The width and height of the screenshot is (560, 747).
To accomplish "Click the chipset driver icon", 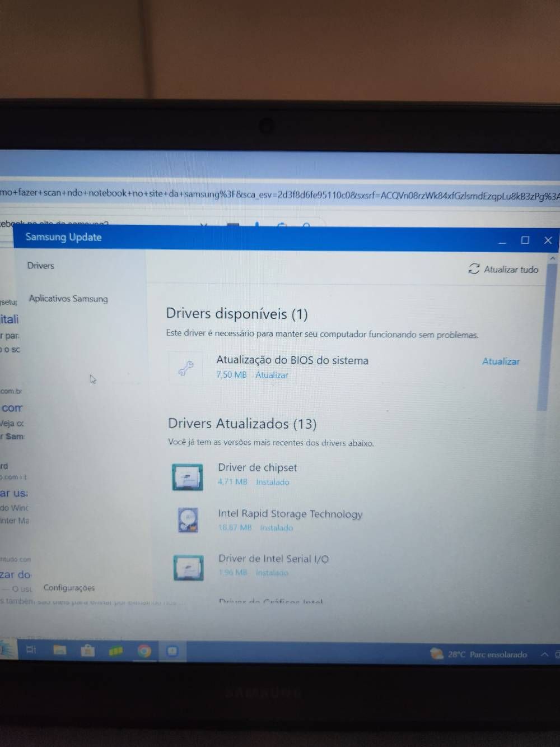I will coord(188,477).
